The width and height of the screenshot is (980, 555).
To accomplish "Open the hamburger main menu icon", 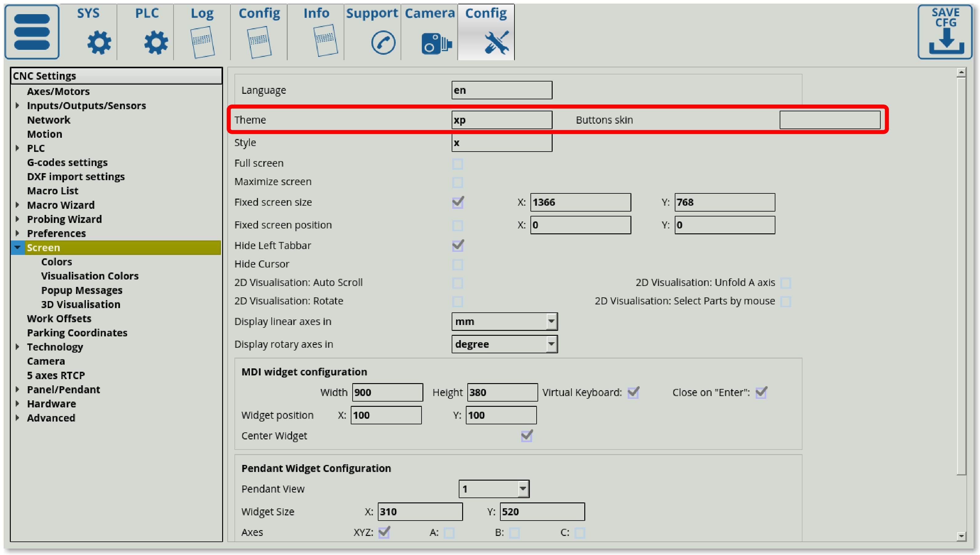I will click(x=32, y=32).
